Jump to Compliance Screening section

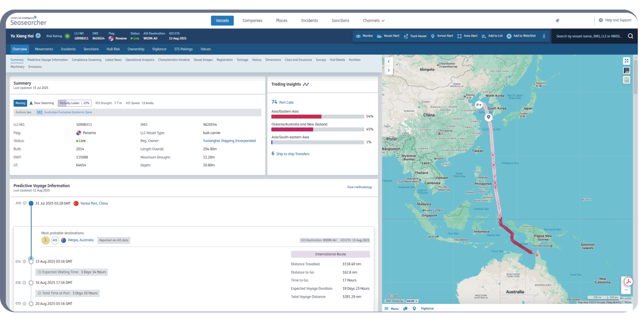(86, 60)
